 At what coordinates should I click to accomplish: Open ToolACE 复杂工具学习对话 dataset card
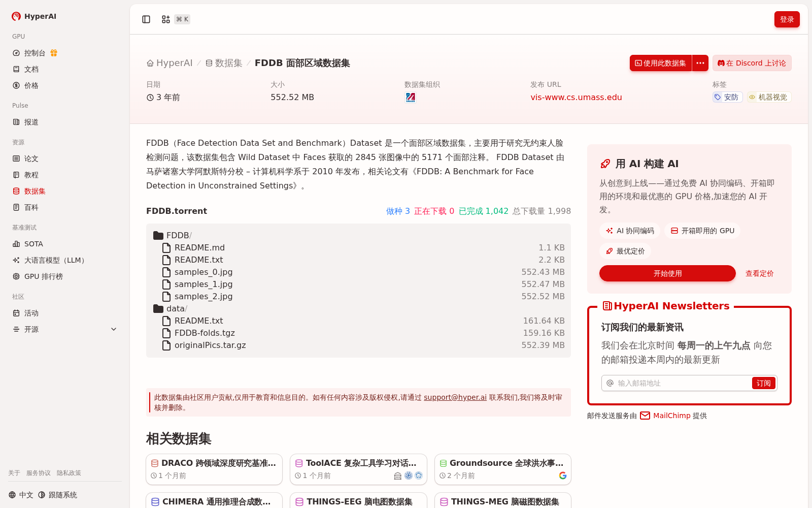click(x=358, y=469)
